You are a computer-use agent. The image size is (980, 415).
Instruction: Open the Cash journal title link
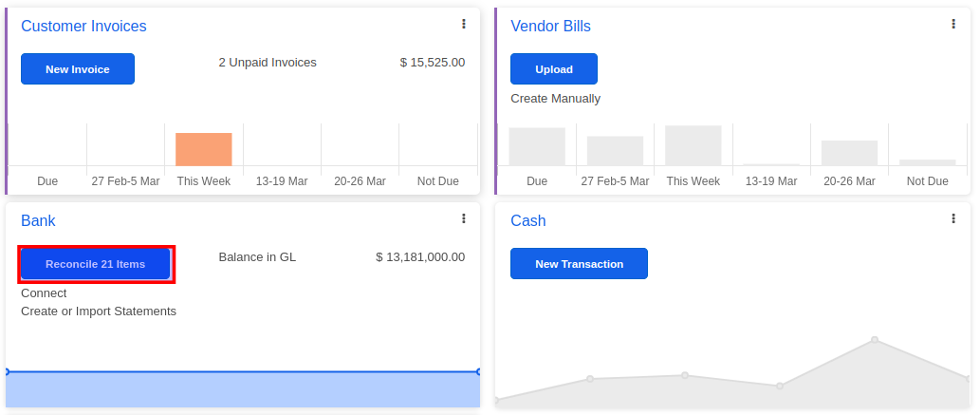coord(527,221)
